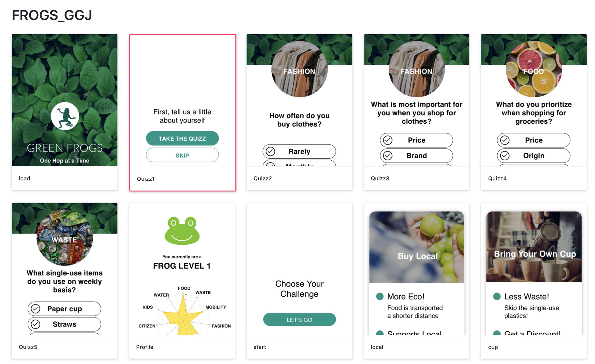The height and width of the screenshot is (364, 595).
Task: Open the Bring Your Own Cup image
Action: [534, 247]
